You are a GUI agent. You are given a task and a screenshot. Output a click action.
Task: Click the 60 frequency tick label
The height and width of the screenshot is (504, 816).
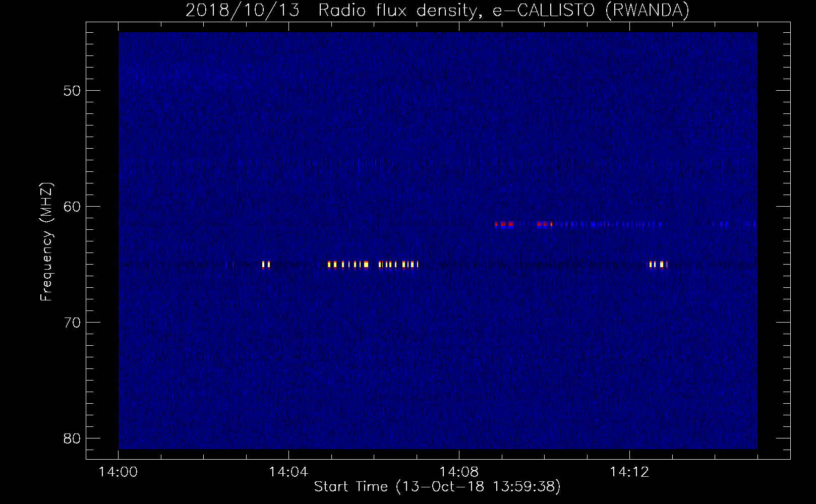click(x=73, y=207)
